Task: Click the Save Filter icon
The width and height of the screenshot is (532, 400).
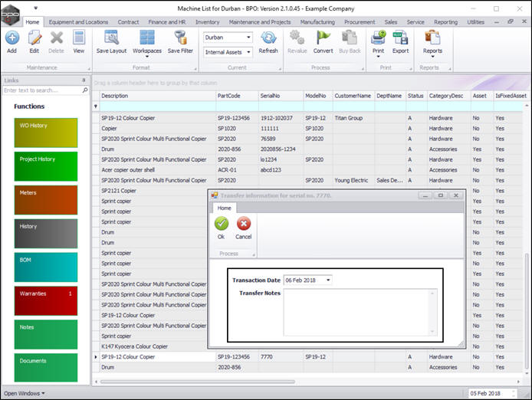Action: (x=180, y=40)
